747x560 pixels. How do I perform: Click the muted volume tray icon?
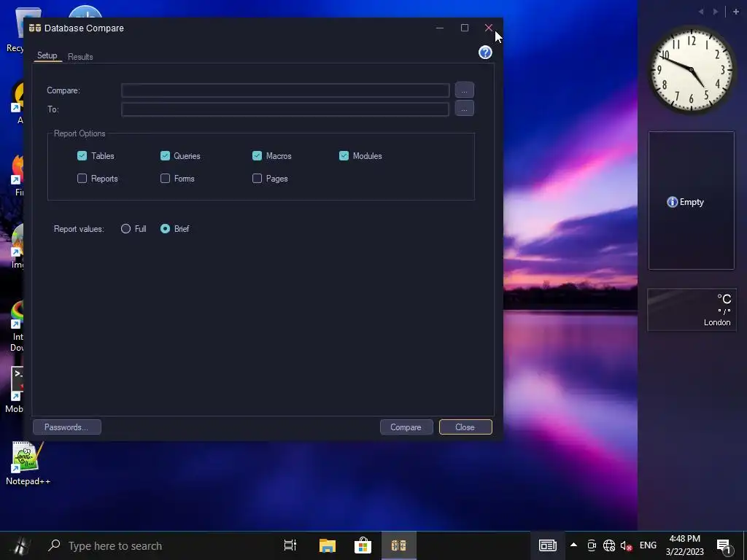tap(625, 545)
